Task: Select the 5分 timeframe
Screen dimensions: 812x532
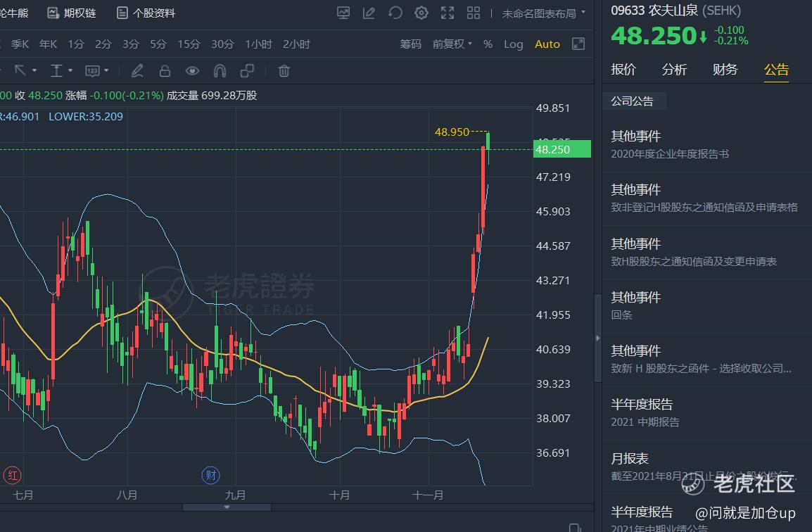Action: click(x=158, y=44)
